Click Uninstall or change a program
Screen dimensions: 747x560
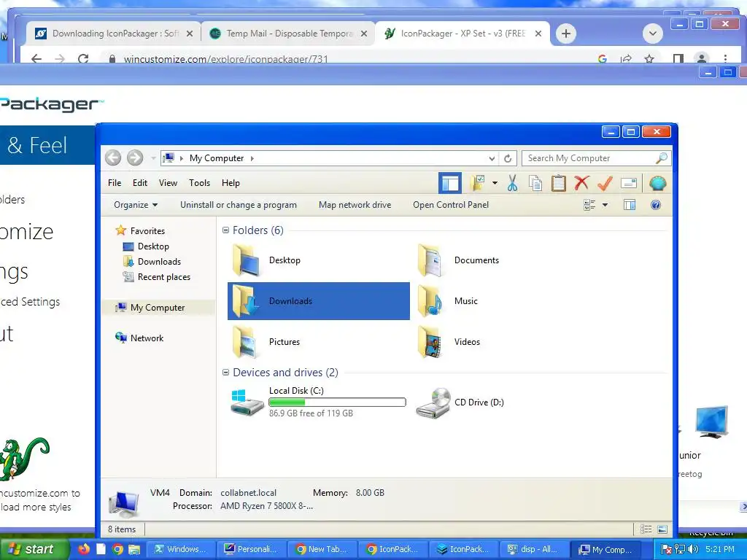coord(239,205)
